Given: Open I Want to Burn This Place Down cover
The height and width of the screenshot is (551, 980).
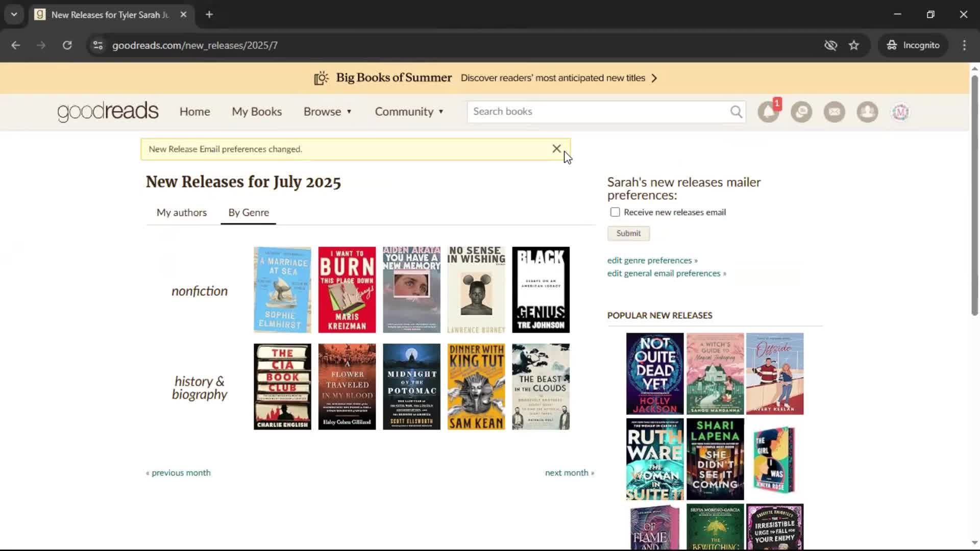Looking at the screenshot, I should coord(347,290).
